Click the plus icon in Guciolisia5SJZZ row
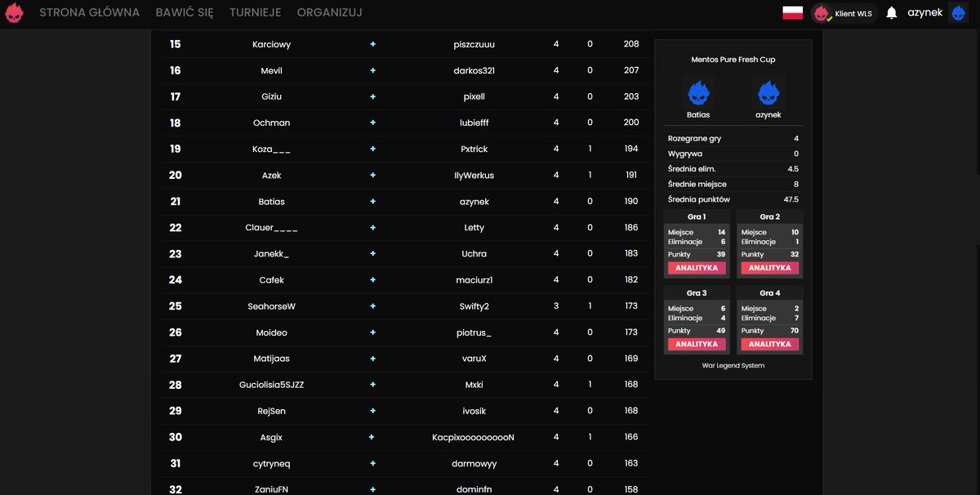The image size is (980, 495). 372,385
